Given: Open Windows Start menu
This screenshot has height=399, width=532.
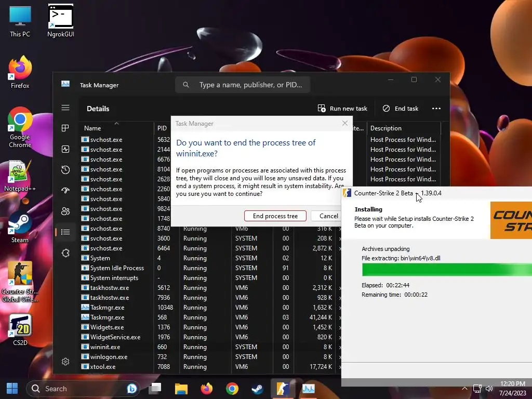Looking at the screenshot, I should coord(12,389).
